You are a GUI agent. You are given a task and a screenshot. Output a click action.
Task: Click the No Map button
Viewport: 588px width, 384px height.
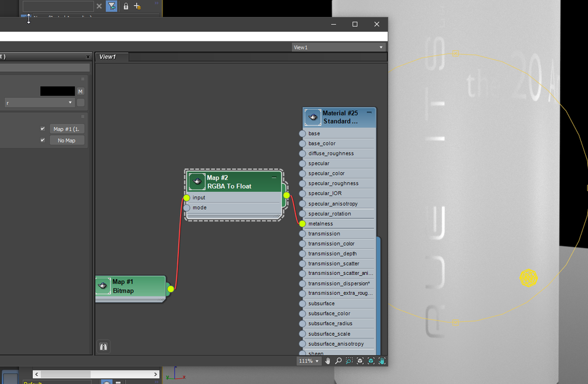(67, 141)
